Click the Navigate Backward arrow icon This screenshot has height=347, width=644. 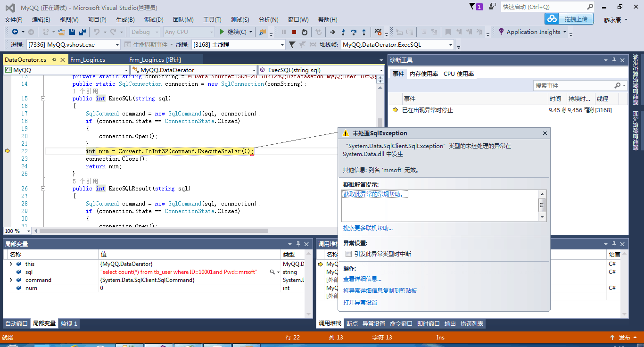coord(15,32)
